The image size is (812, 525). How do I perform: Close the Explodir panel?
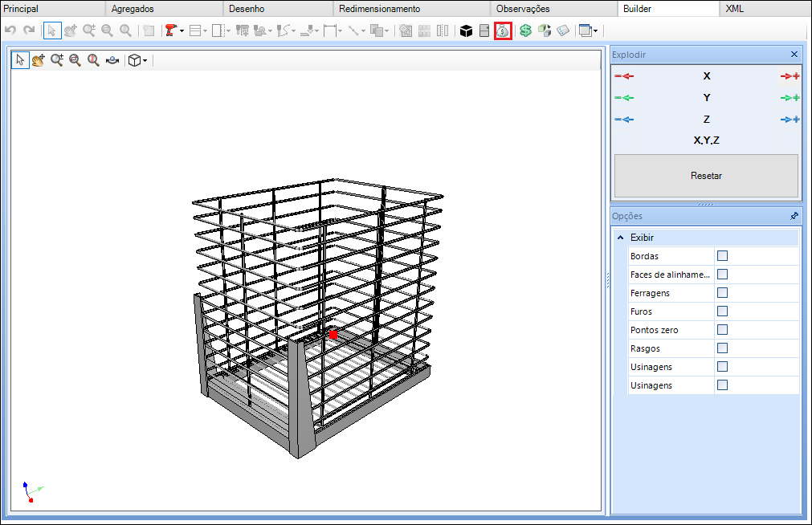click(794, 55)
